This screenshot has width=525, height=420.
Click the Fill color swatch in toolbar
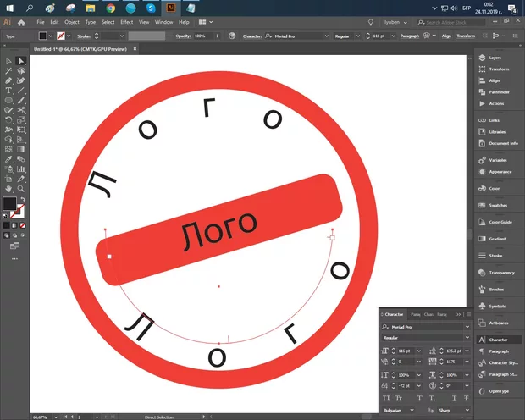tap(9, 204)
